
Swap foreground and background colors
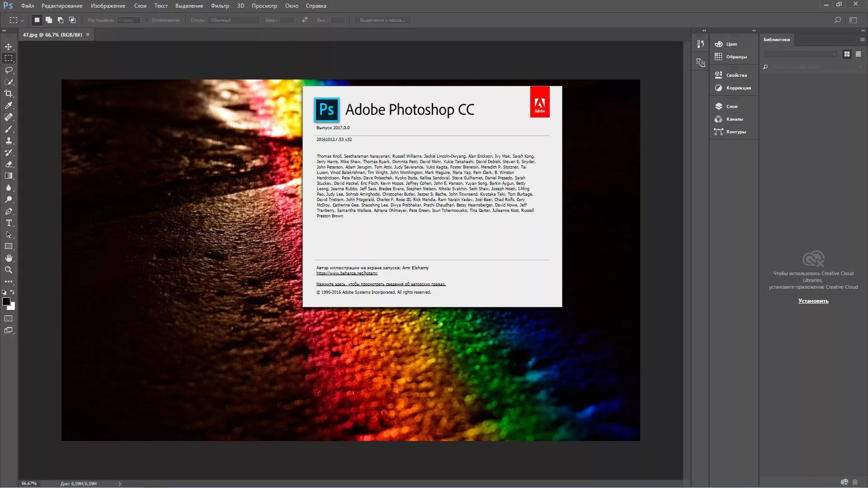click(13, 292)
